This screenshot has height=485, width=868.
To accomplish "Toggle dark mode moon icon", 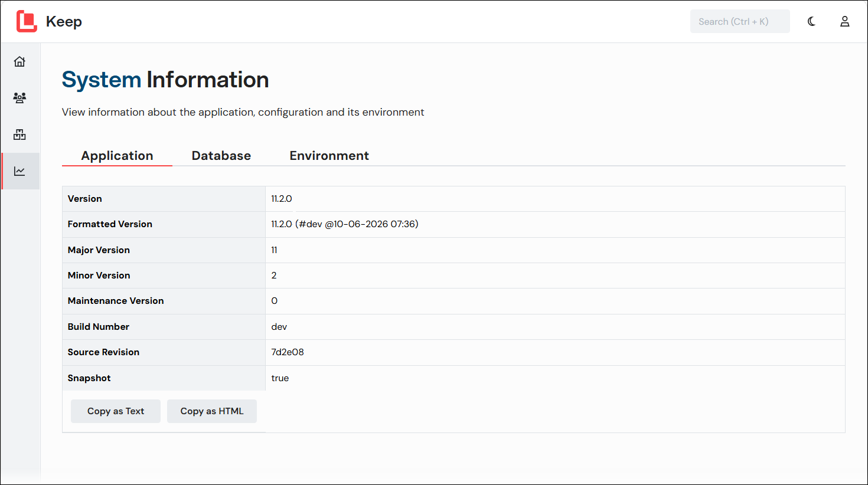I will click(x=812, y=21).
